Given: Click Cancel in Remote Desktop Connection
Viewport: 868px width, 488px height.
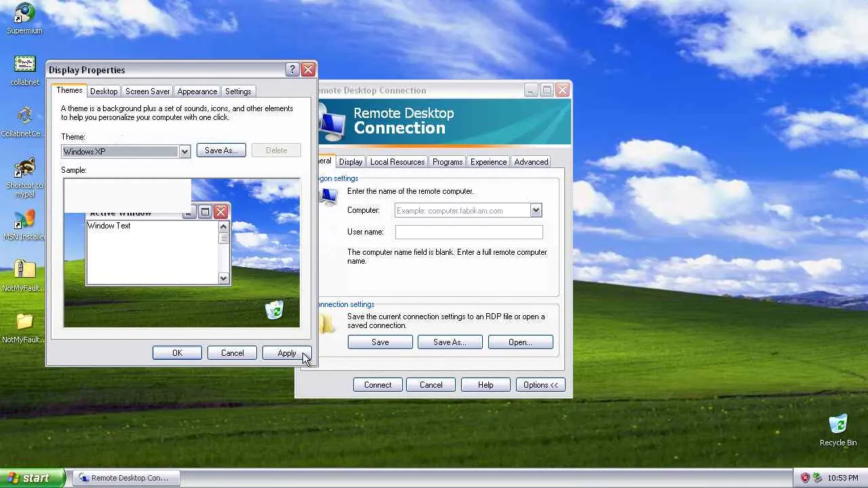Looking at the screenshot, I should [x=431, y=385].
